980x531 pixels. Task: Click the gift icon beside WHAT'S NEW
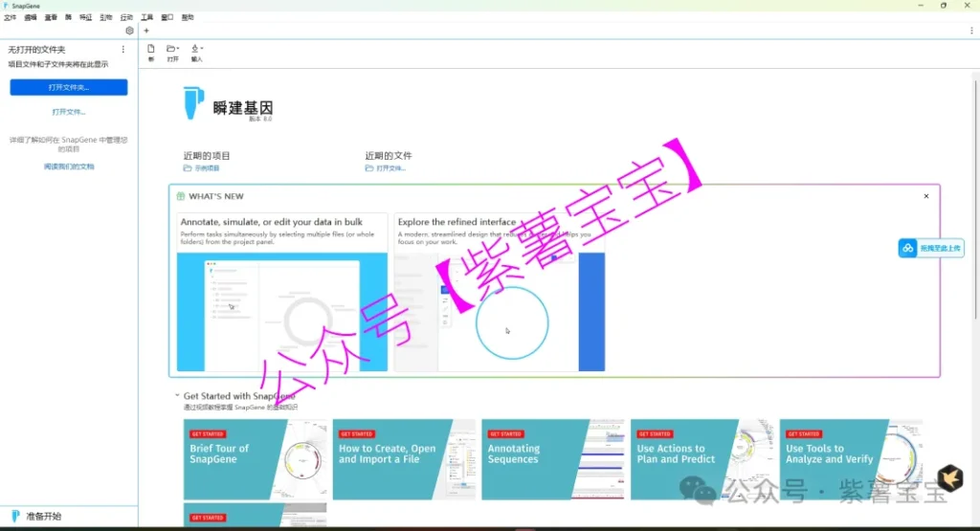click(180, 196)
